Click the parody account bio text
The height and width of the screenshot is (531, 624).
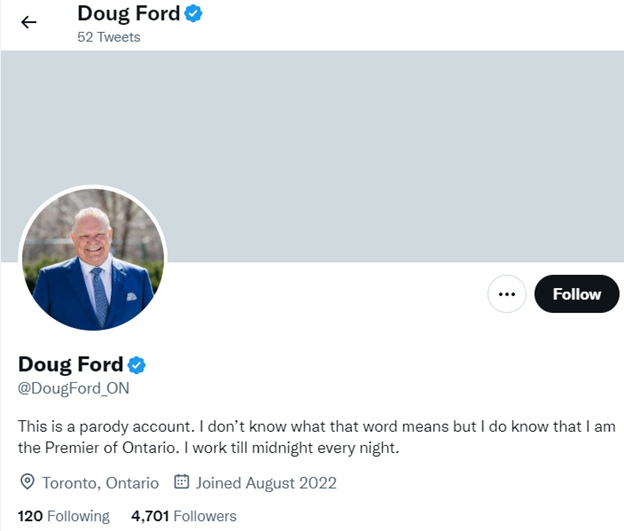(x=317, y=437)
